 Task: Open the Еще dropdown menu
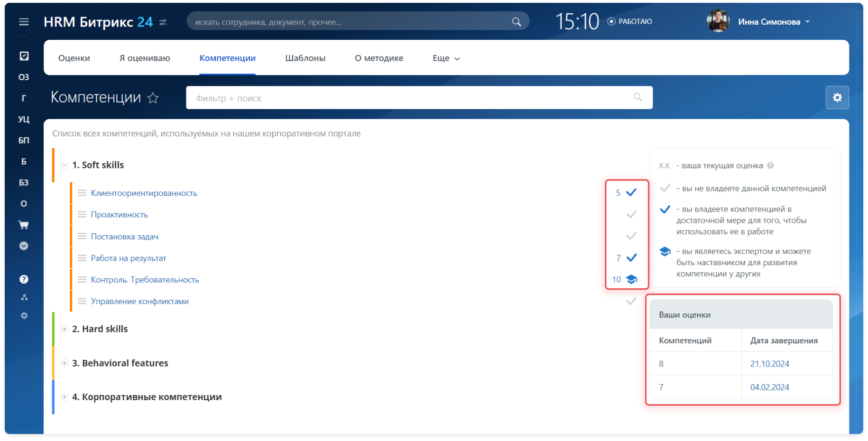[x=446, y=58]
